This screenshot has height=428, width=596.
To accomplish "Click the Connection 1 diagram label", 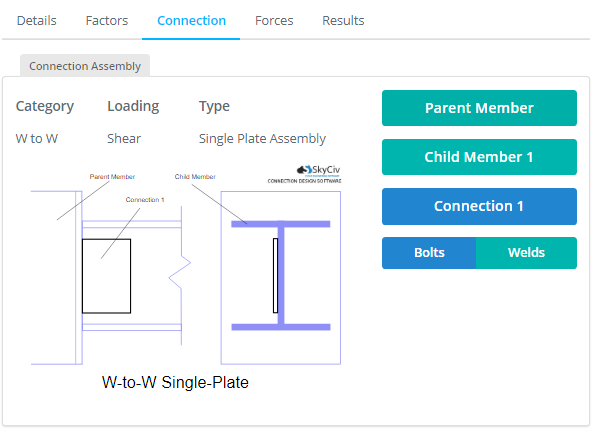I will 145,200.
